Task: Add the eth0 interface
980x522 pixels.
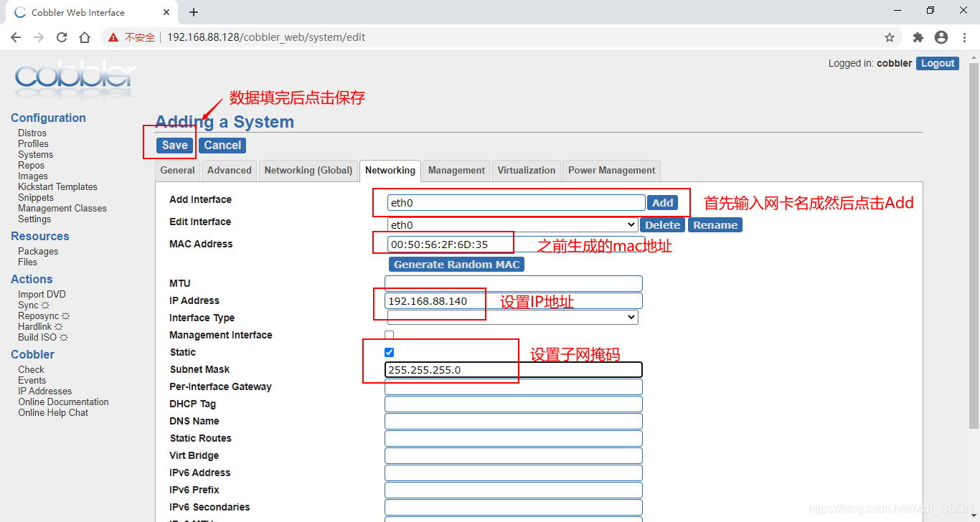Action: click(662, 203)
